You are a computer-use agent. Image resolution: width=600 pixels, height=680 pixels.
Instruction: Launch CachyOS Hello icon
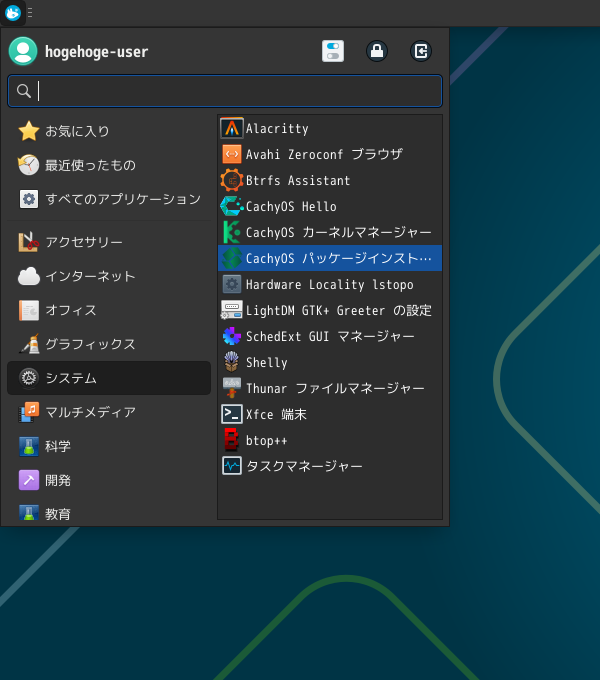tap(232, 206)
